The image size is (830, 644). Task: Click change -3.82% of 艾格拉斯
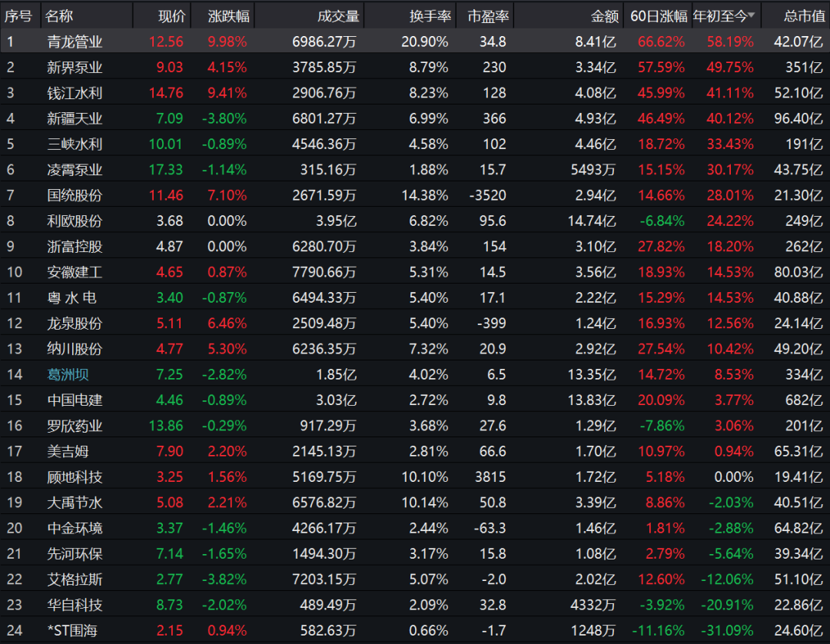[x=224, y=579]
